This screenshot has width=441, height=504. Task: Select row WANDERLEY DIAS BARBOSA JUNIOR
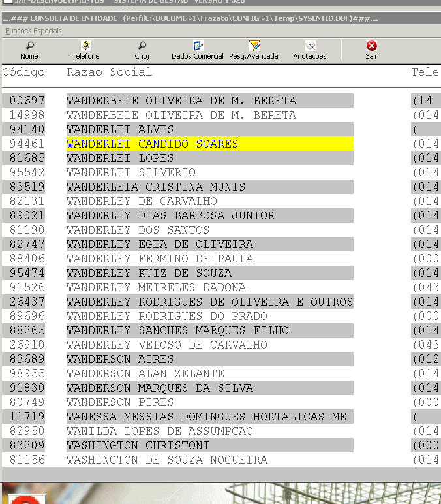(210, 215)
